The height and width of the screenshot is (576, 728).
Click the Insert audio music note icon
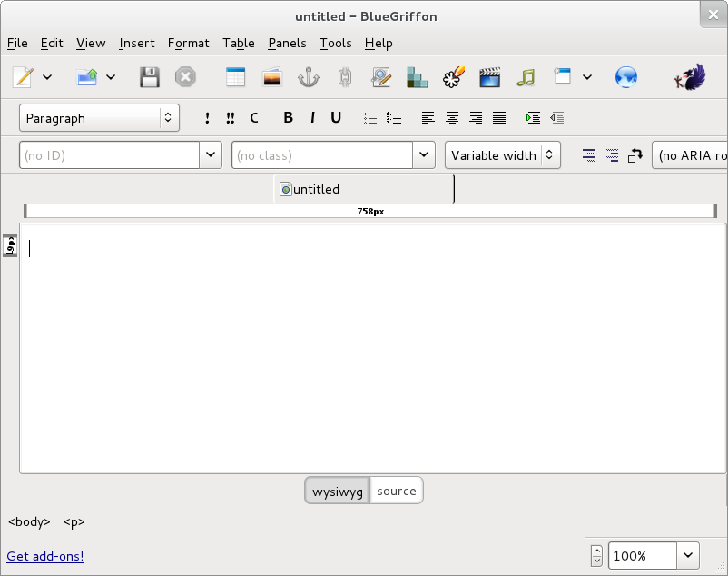click(526, 77)
